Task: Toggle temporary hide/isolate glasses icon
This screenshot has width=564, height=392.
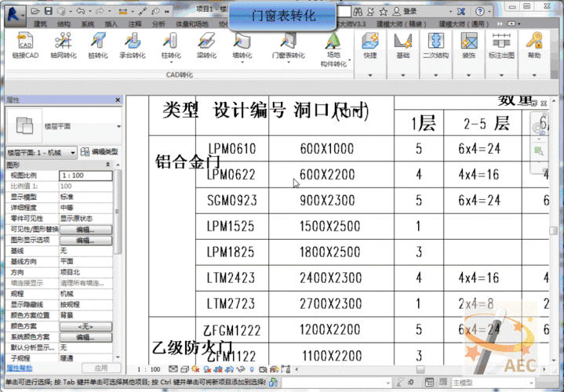Action: pos(241,369)
